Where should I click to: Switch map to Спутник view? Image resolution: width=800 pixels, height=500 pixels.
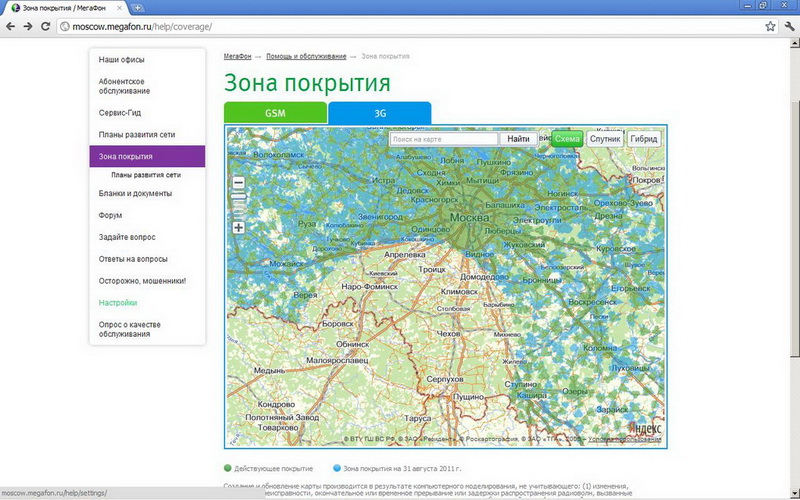[605, 139]
